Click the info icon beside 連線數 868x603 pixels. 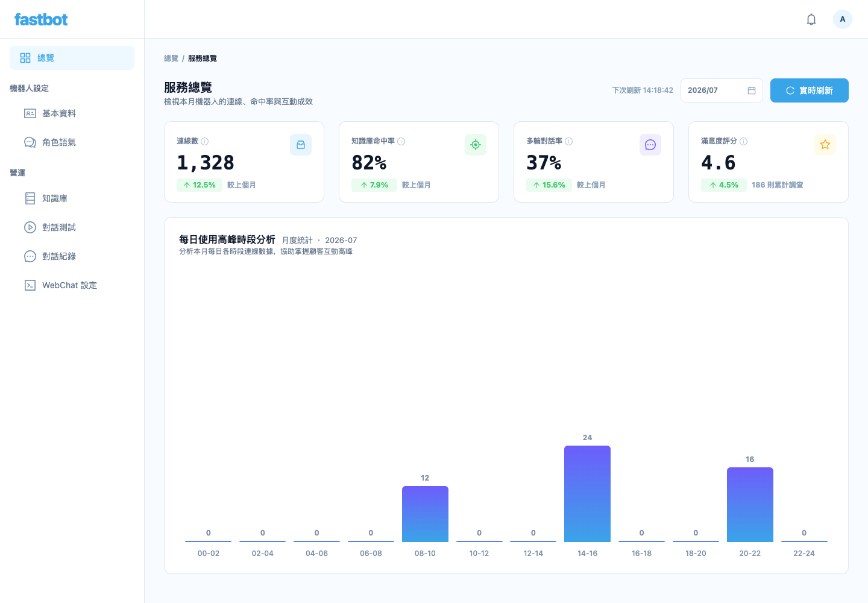pyautogui.click(x=205, y=141)
